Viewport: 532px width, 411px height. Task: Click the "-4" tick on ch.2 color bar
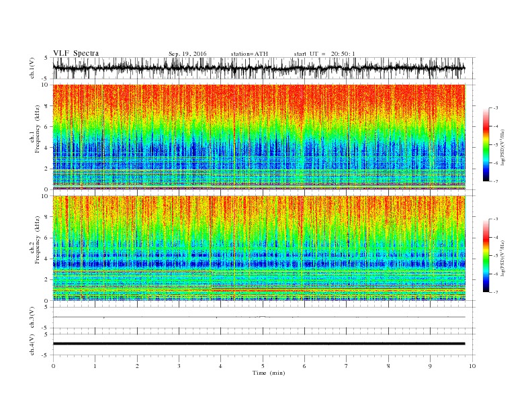(x=495, y=237)
